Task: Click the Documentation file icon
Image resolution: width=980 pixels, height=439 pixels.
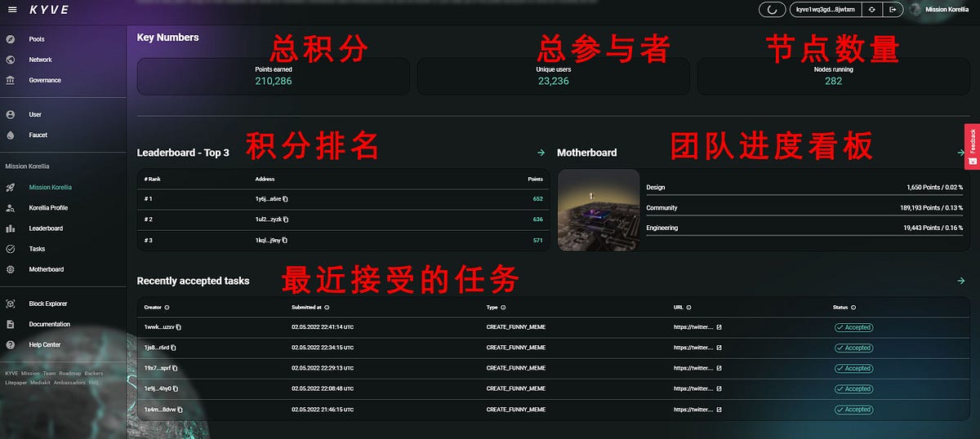Action: [11, 324]
